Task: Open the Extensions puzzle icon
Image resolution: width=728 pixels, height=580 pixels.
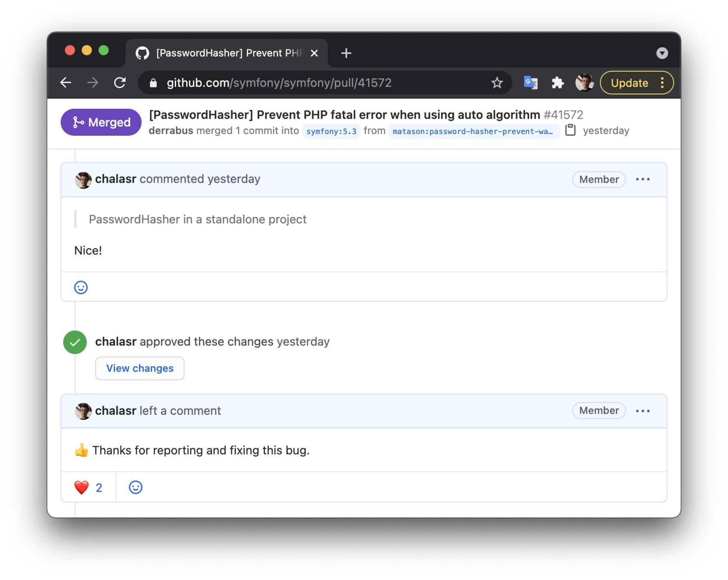Action: click(557, 82)
